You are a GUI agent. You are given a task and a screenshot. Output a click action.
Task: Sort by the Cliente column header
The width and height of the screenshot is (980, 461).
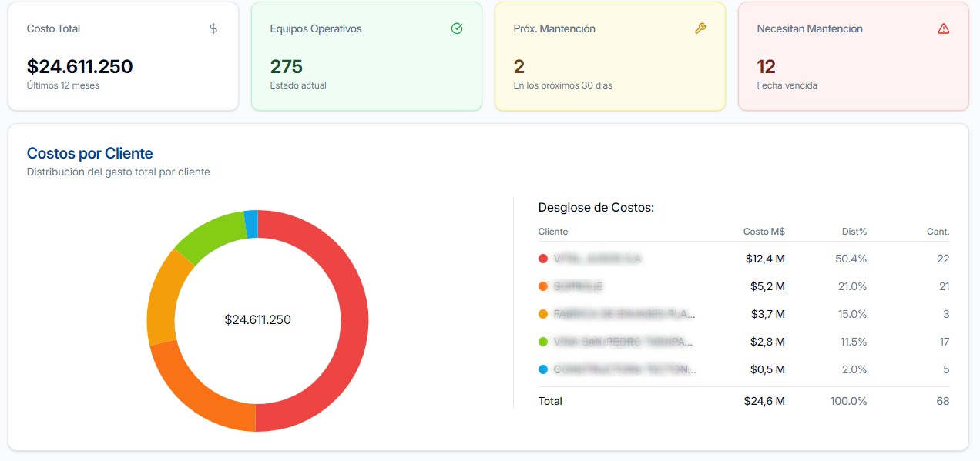[x=552, y=232]
